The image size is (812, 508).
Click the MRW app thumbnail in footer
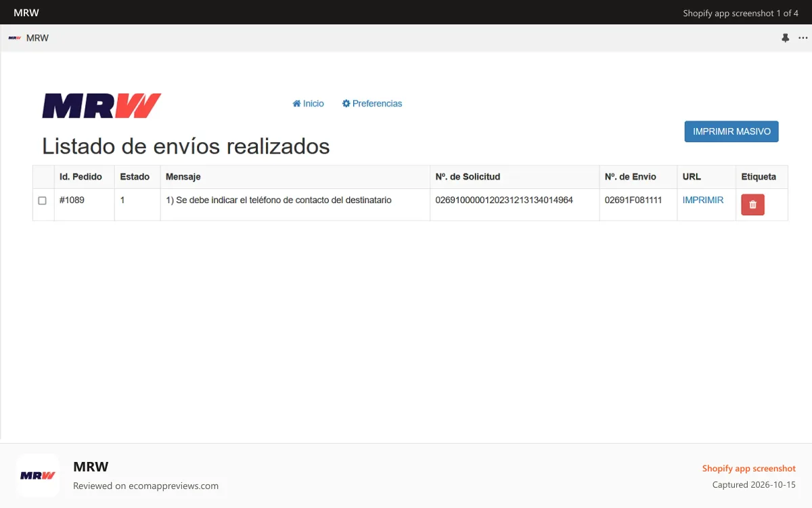click(x=38, y=475)
